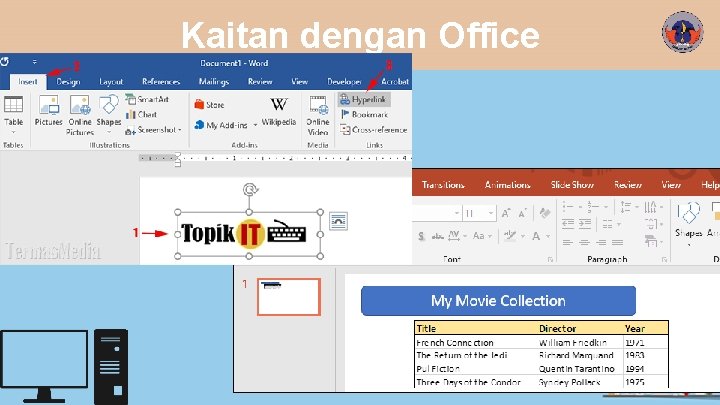720x405 pixels.
Task: Open the View tab in PowerPoint
Action: pyautogui.click(x=671, y=185)
